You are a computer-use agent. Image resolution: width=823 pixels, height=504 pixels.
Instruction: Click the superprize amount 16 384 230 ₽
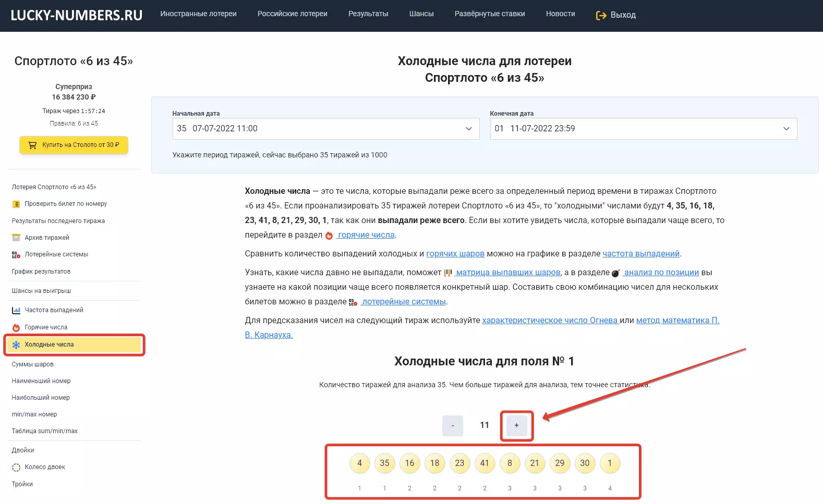[x=74, y=97]
